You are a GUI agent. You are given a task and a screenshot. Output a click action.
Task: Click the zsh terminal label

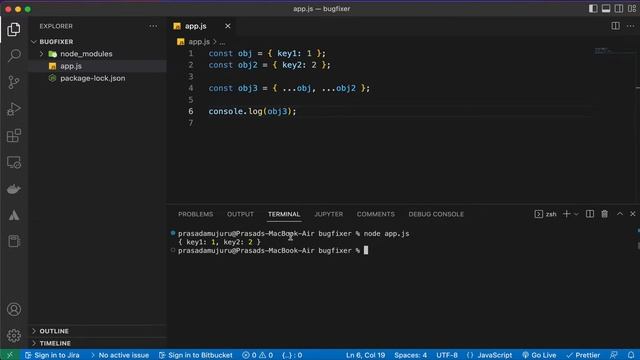(x=546, y=214)
